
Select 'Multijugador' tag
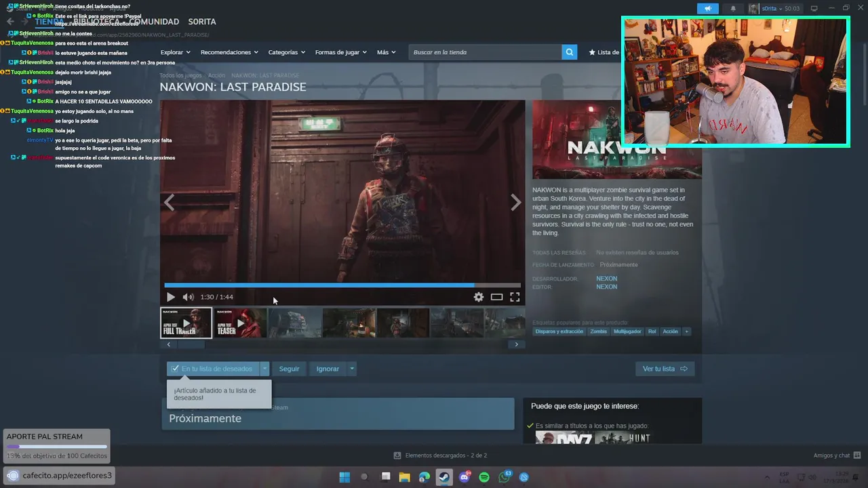pos(627,331)
